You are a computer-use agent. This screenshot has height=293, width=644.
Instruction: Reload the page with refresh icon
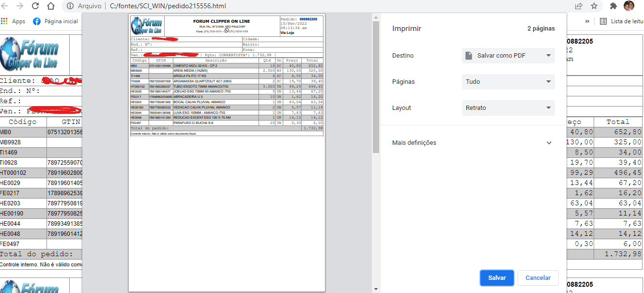click(35, 6)
